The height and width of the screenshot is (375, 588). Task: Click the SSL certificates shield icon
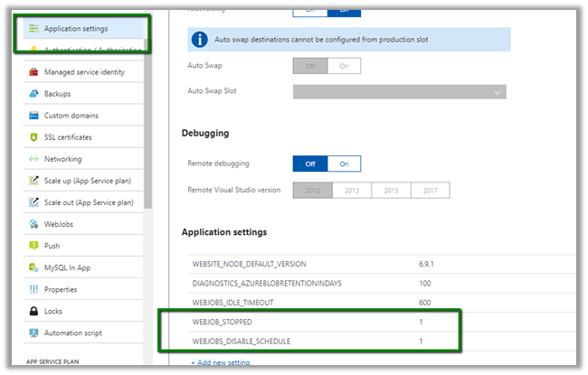(33, 137)
